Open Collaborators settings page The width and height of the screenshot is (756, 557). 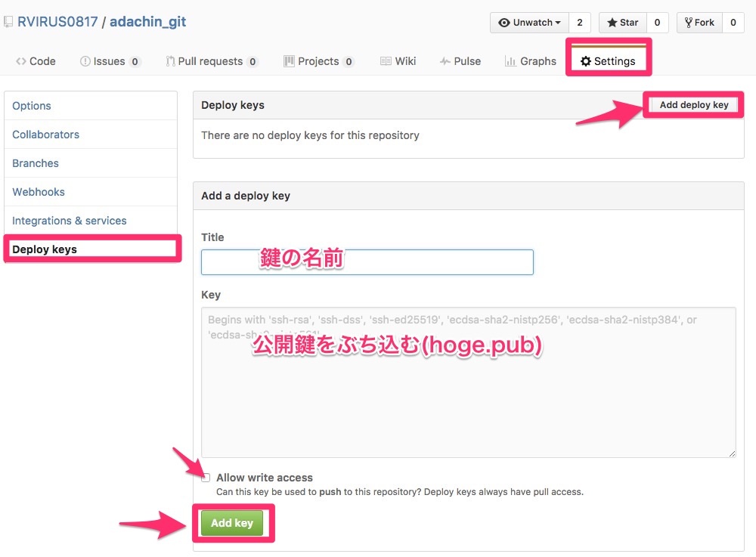[x=91, y=135]
